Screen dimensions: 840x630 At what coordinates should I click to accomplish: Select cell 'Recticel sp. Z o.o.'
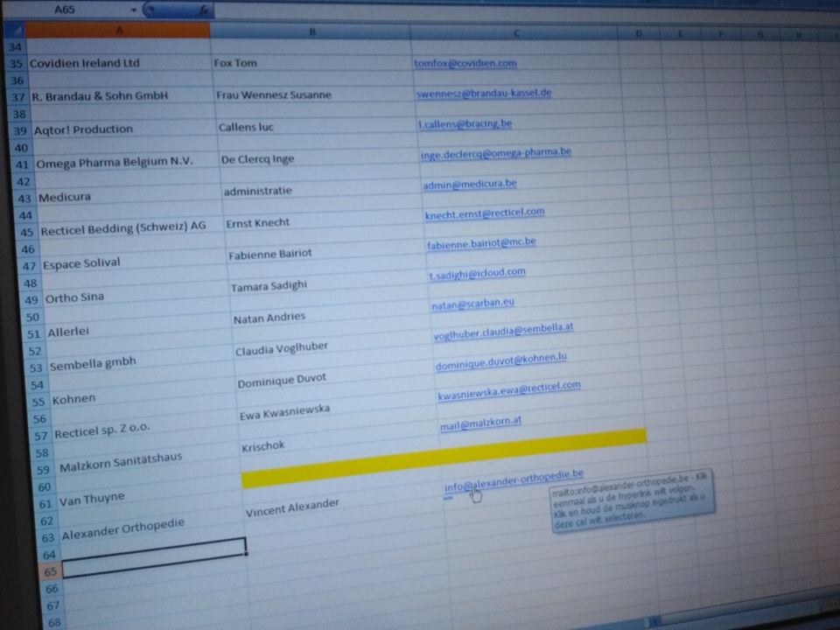(x=101, y=430)
